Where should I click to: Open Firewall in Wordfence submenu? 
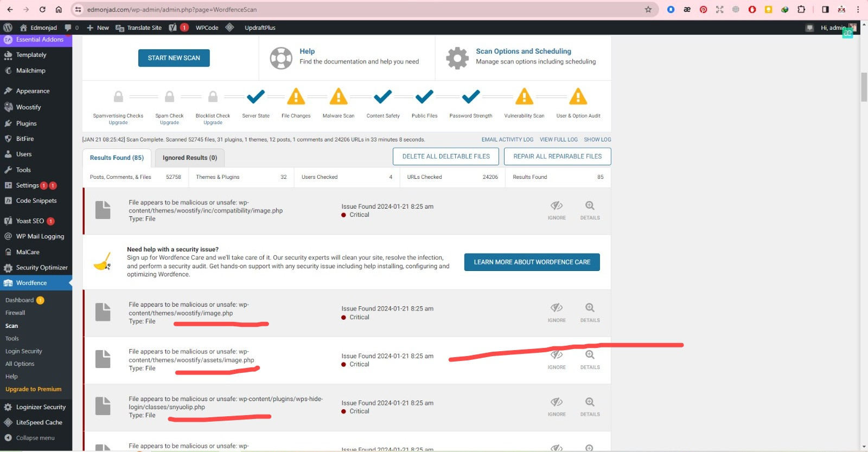15,313
